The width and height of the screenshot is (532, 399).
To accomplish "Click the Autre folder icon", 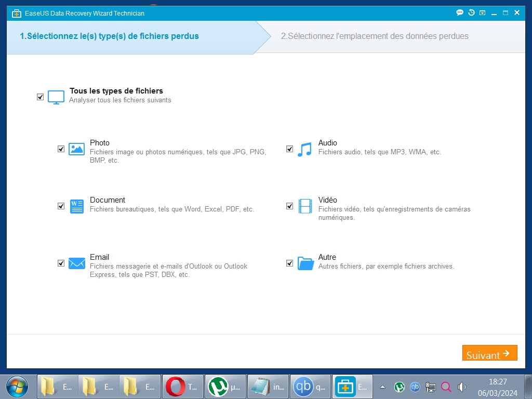I will click(x=305, y=263).
